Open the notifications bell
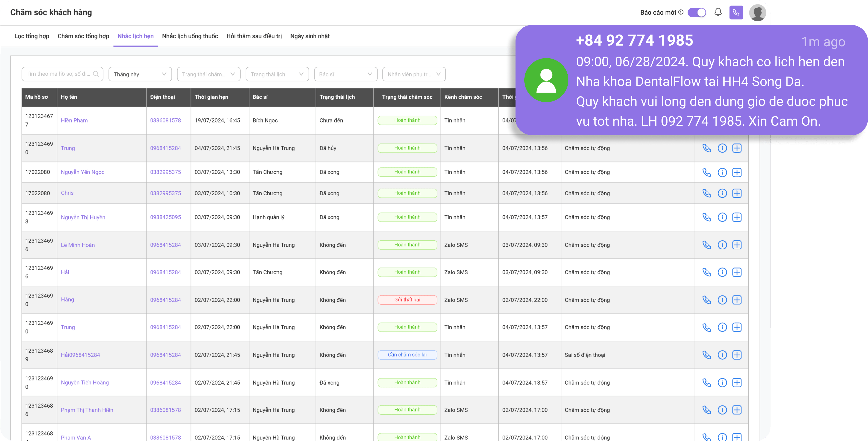The image size is (868, 441). tap(718, 12)
